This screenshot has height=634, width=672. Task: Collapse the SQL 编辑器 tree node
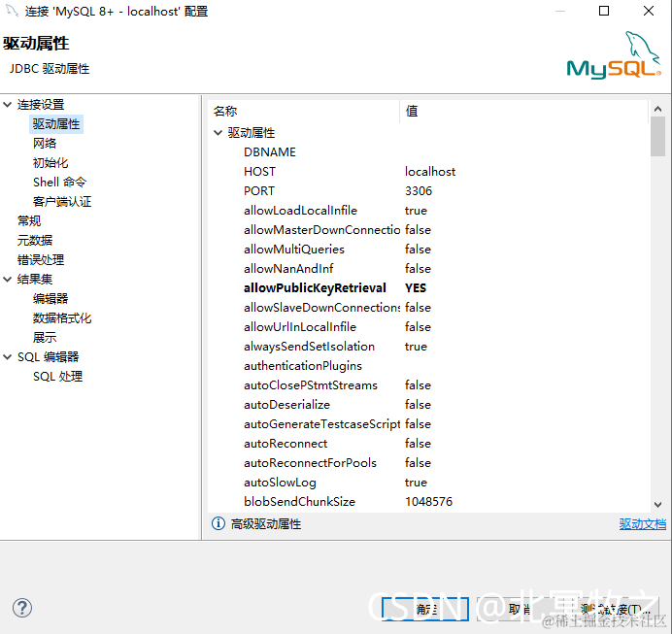[8, 357]
